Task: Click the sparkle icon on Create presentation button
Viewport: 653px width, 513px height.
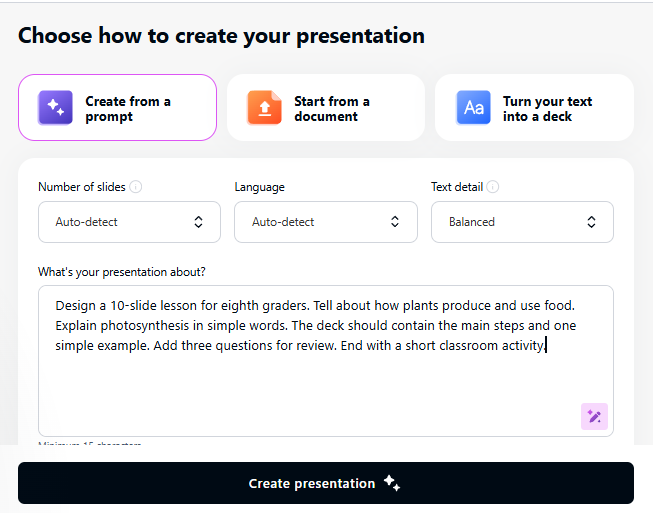Action: [392, 483]
